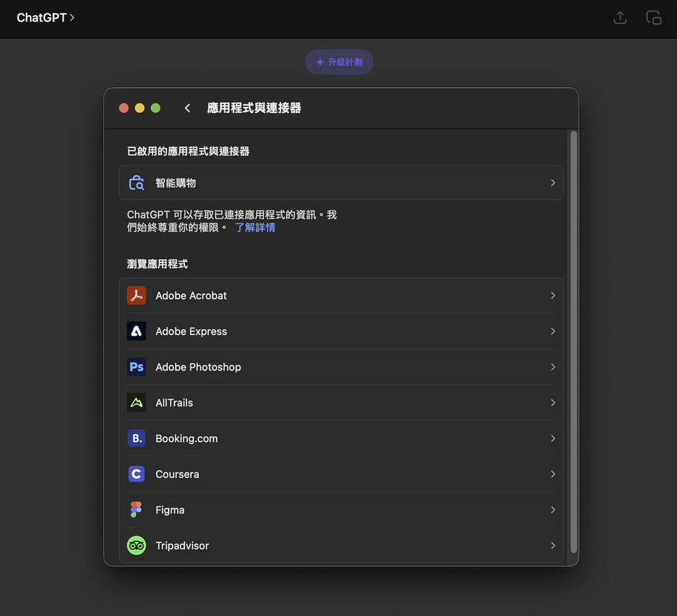Expand the Adobe Acrobat row chevron
677x616 pixels.
553,295
